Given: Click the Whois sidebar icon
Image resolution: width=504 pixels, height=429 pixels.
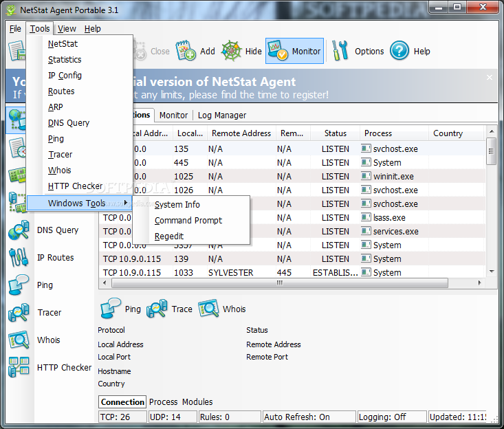Looking at the screenshot, I should click(19, 340).
